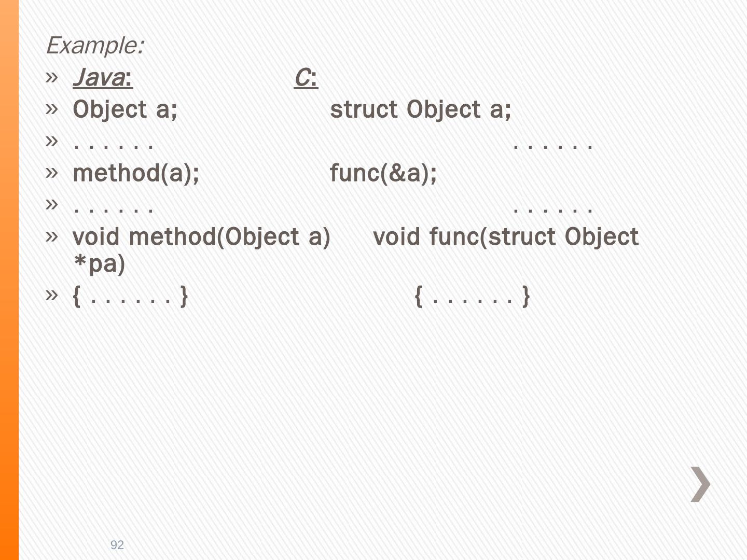
Task: Click the large gray chevron arrow
Action: click(x=700, y=484)
